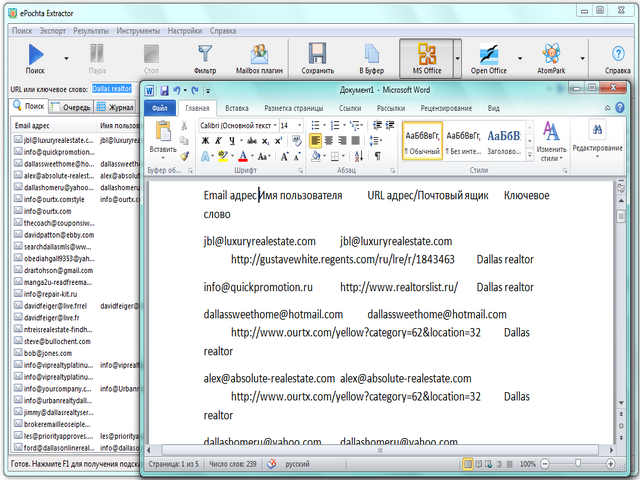Image resolution: width=640 pixels, height=480 pixels.
Task: Open the Экспорт menu in ePochta
Action: 53,31
